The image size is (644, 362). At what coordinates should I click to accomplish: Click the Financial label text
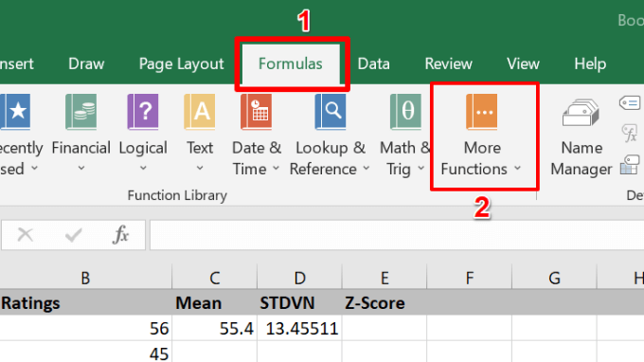click(80, 148)
